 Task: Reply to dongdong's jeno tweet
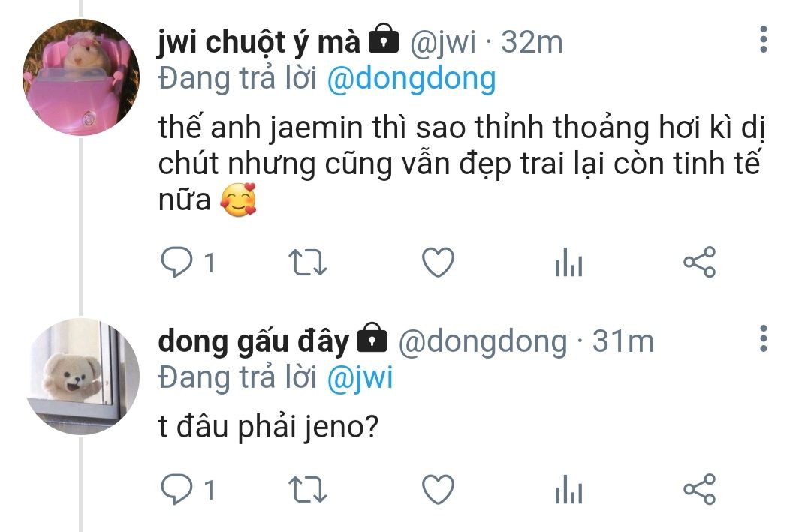[177, 489]
